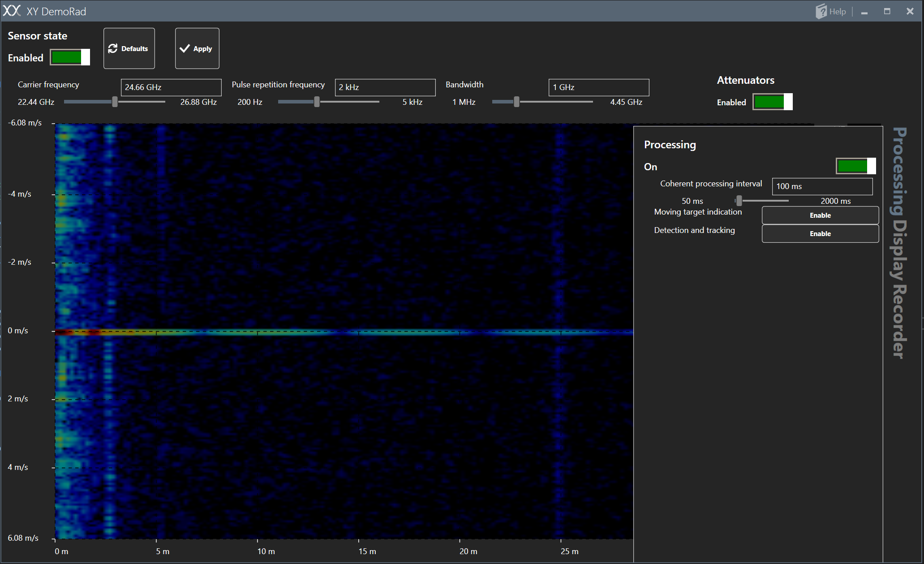
Task: Close the XY DemoRad window
Action: (x=910, y=11)
